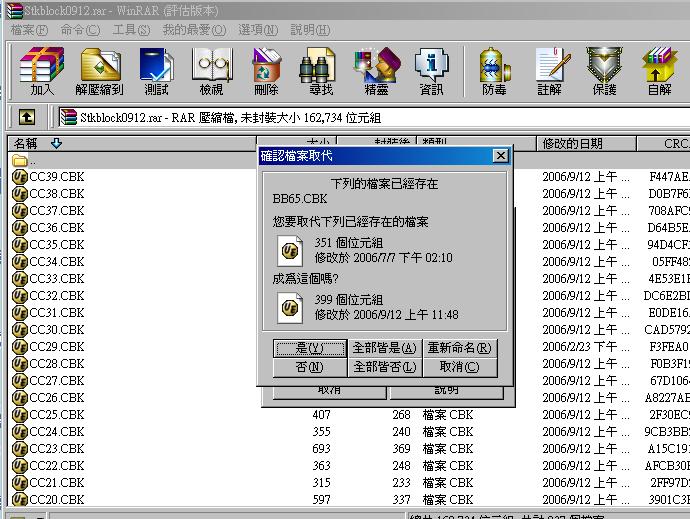
Task: Go up one level with arrow button
Action: click(27, 117)
